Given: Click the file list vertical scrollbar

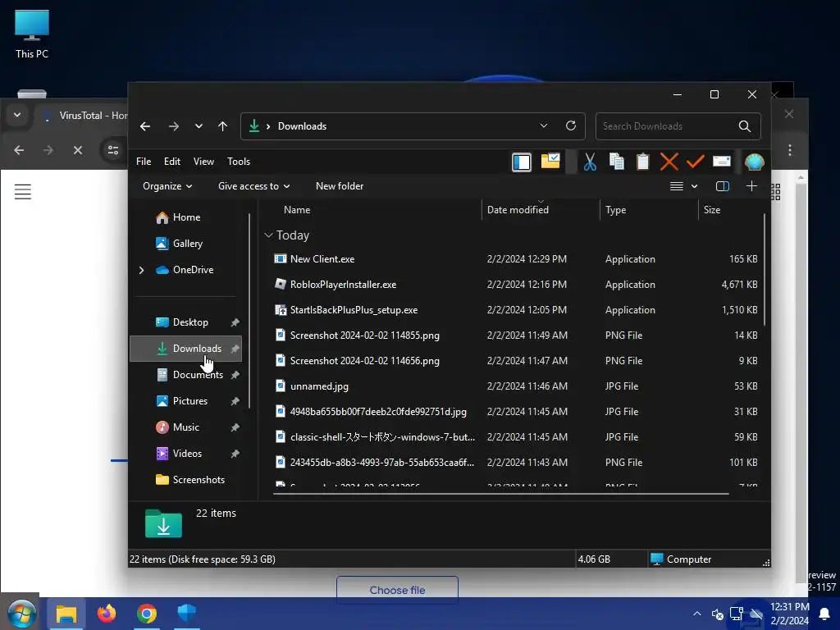Looking at the screenshot, I should (x=765, y=269).
